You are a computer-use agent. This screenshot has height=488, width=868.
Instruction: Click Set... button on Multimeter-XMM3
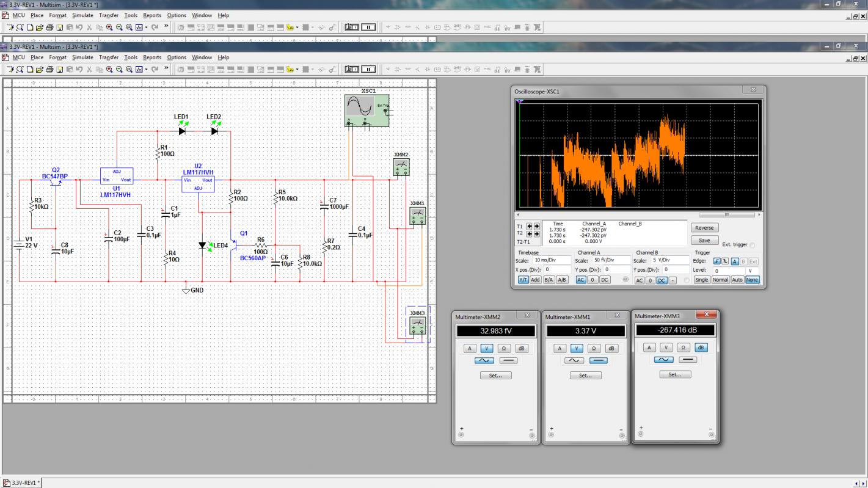click(675, 374)
